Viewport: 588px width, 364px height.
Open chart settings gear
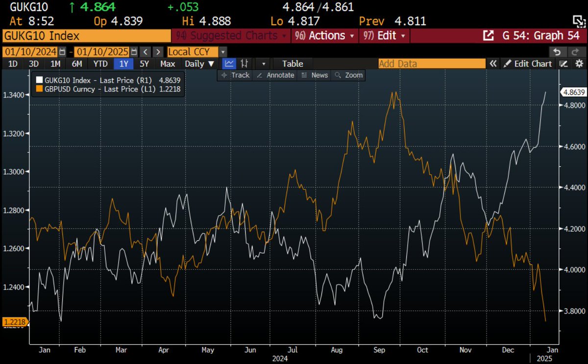[x=579, y=64]
